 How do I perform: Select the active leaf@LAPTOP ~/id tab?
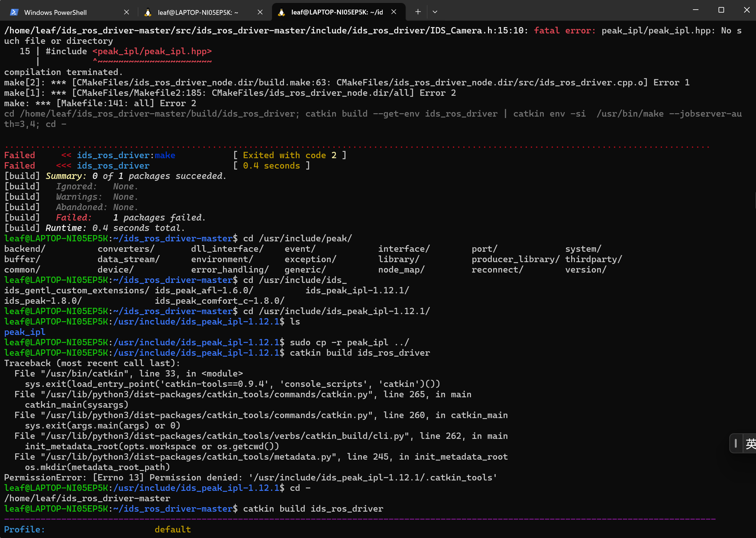337,12
